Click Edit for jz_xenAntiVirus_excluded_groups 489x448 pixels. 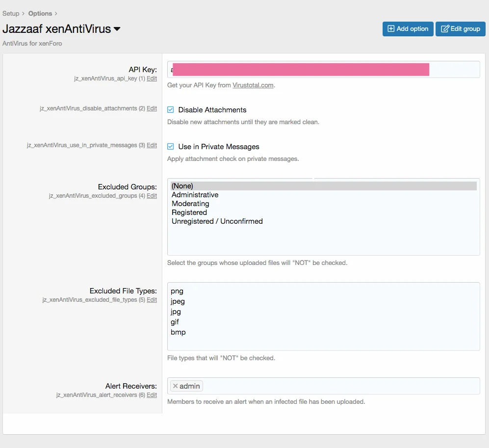click(152, 196)
